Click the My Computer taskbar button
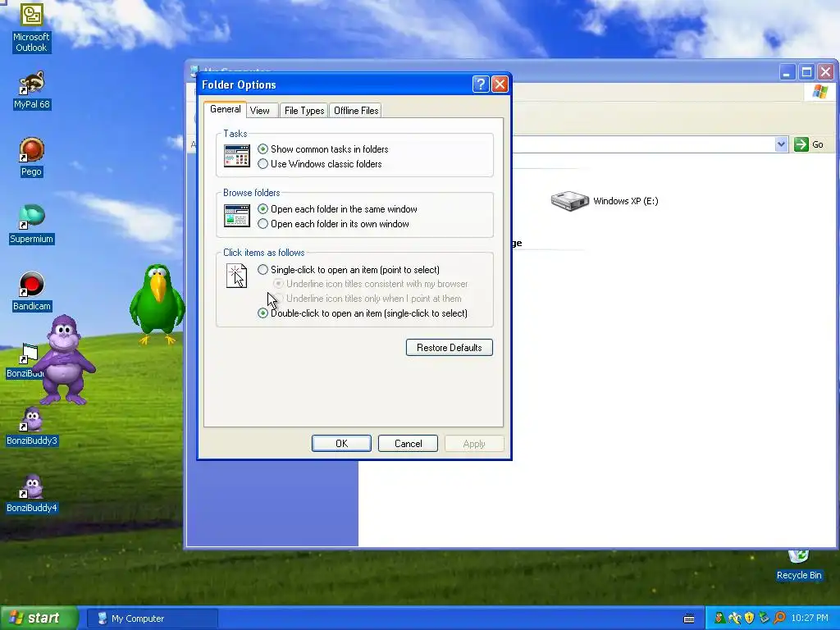 (x=152, y=619)
